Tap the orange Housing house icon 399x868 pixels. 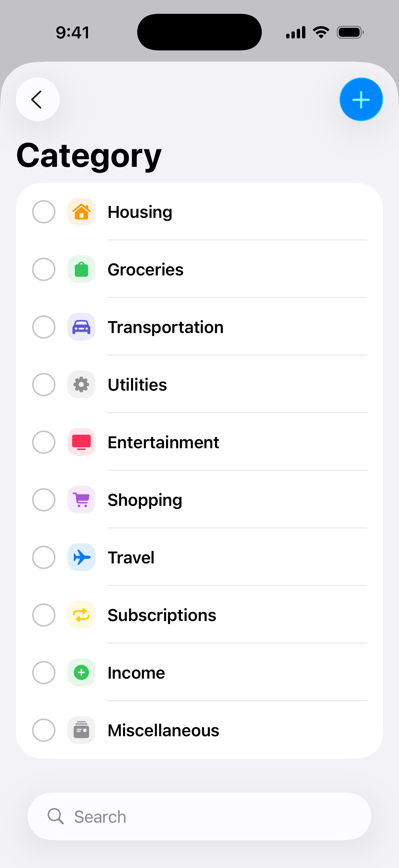(81, 212)
